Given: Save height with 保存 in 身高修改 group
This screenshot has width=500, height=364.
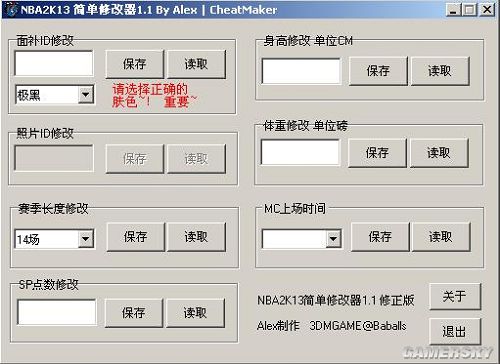Looking at the screenshot, I should pos(378,71).
